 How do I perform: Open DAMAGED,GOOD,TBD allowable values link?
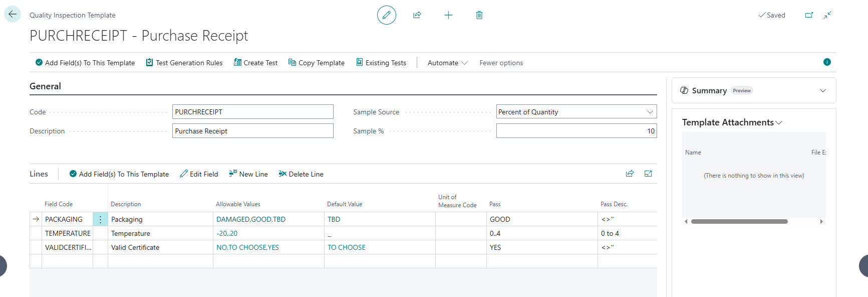pyautogui.click(x=251, y=219)
